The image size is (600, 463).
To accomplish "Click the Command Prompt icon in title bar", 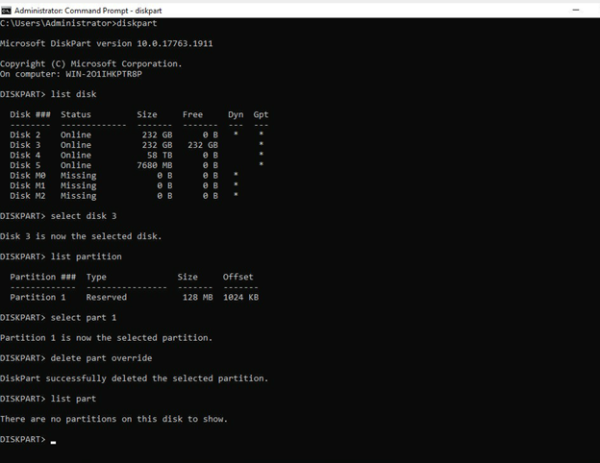I will click(7, 9).
